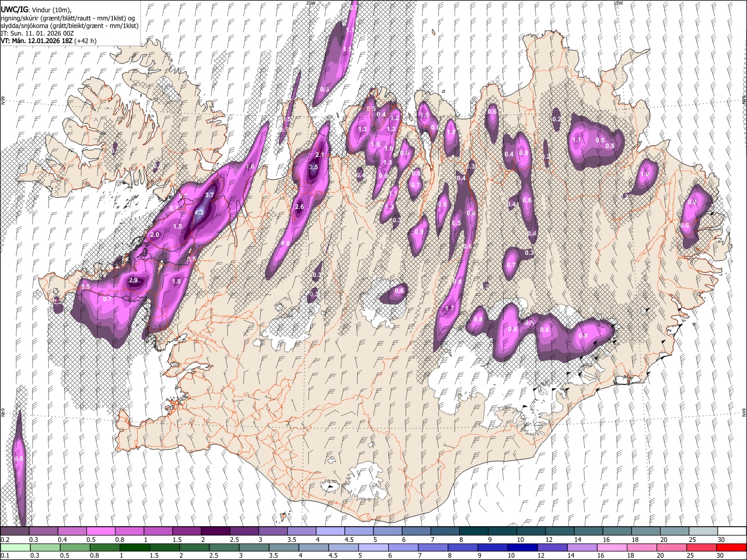Select the pale lavender swatch labeled 4 in upper legend
This screenshot has width=747, height=560.
pyautogui.click(x=330, y=531)
